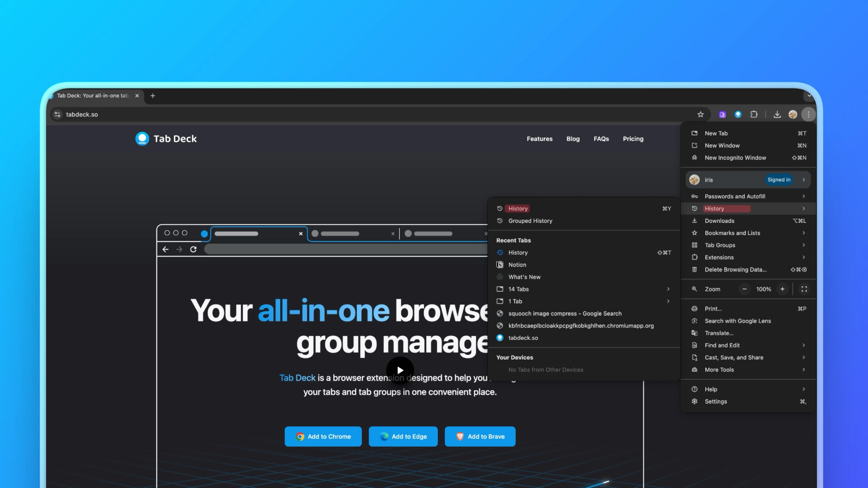Image resolution: width=868 pixels, height=488 pixels.
Task: Open the Extensions puzzle icon in toolbar
Action: (x=754, y=114)
